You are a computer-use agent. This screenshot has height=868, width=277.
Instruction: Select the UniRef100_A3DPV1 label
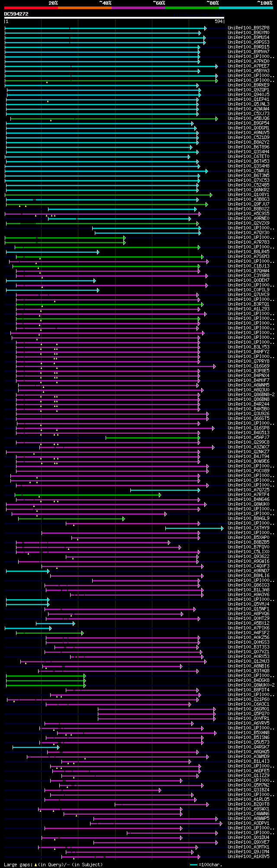(x=248, y=823)
